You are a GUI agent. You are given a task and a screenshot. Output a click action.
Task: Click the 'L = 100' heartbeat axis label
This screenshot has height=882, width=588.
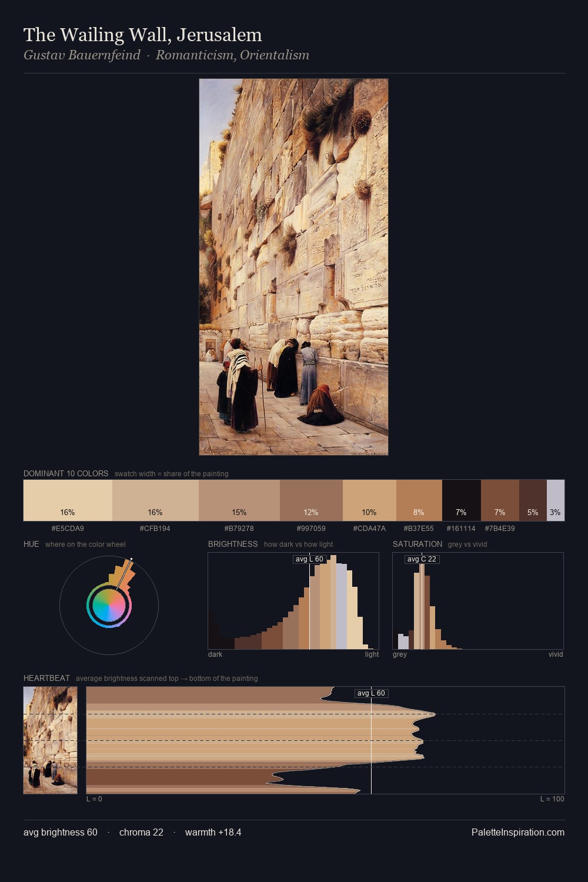[x=552, y=799]
